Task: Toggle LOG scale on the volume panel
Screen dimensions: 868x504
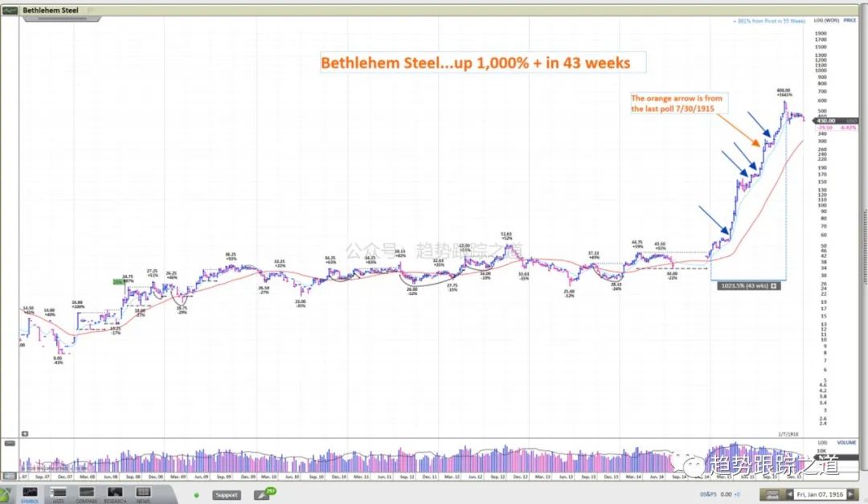Action: tap(822, 443)
